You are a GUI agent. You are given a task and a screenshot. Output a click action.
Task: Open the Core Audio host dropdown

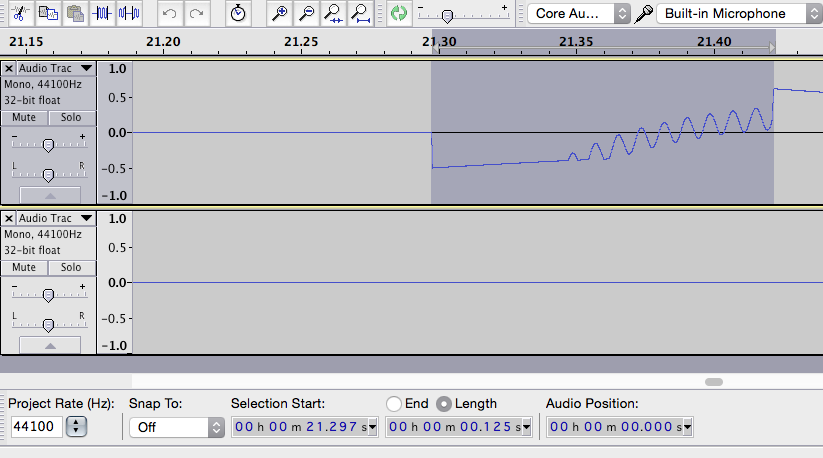pyautogui.click(x=580, y=13)
